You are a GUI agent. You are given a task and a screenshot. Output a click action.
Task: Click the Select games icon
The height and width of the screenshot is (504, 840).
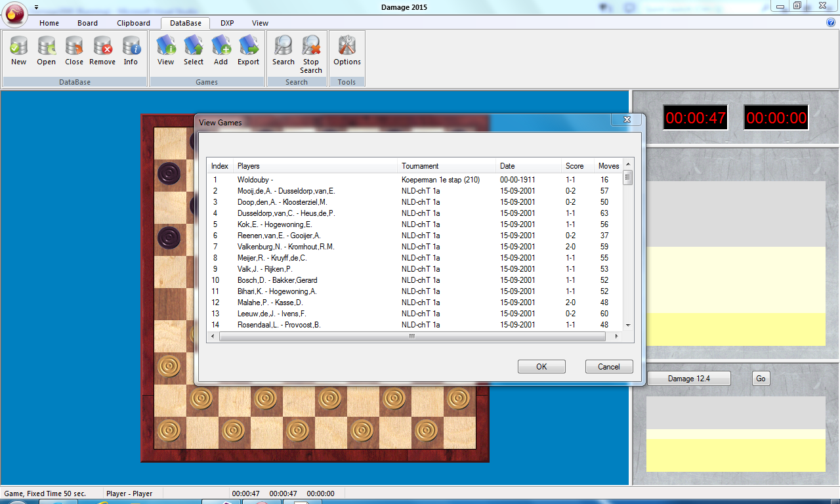point(194,50)
